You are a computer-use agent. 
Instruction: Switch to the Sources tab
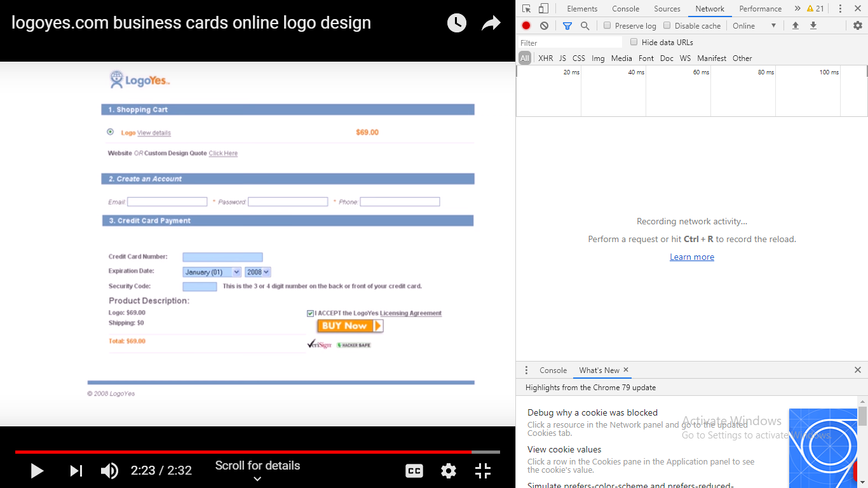(x=667, y=9)
